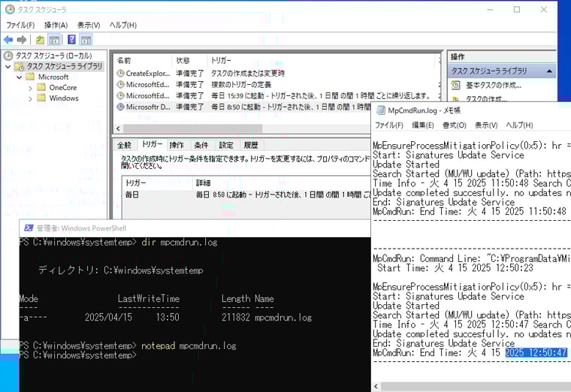Click the 操作 pane header
Screen dimensions: 571x392
point(501,57)
